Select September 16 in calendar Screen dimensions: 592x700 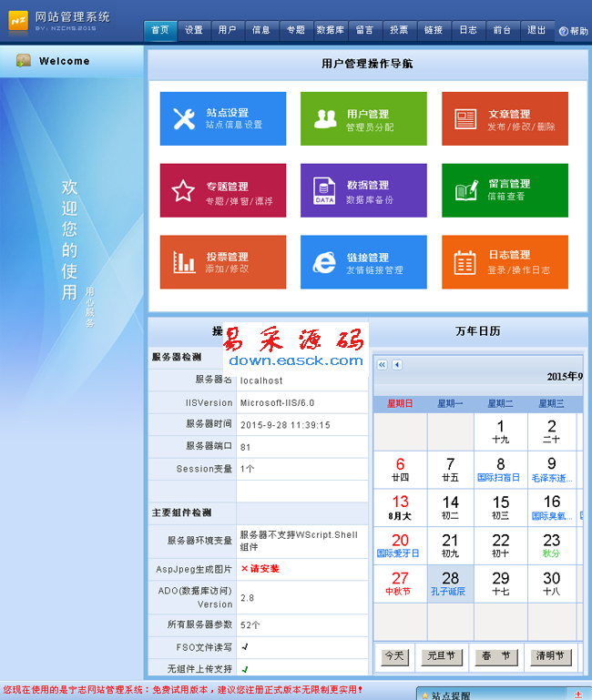coord(551,508)
